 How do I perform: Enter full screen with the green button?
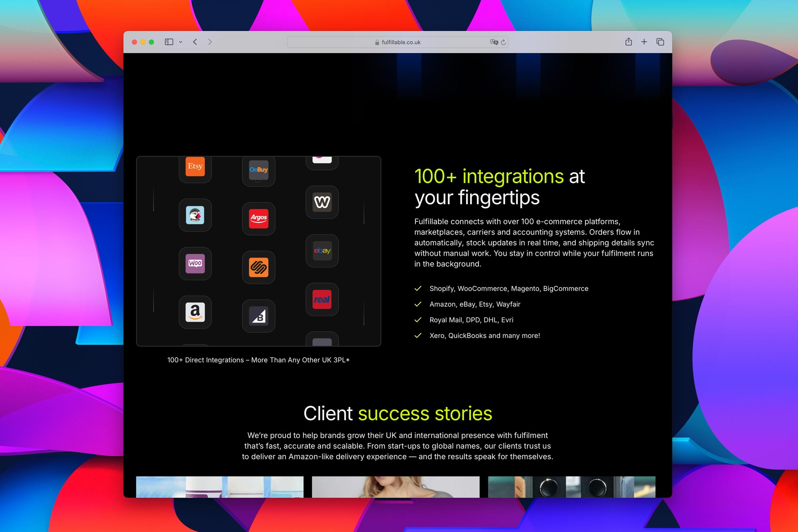click(151, 42)
